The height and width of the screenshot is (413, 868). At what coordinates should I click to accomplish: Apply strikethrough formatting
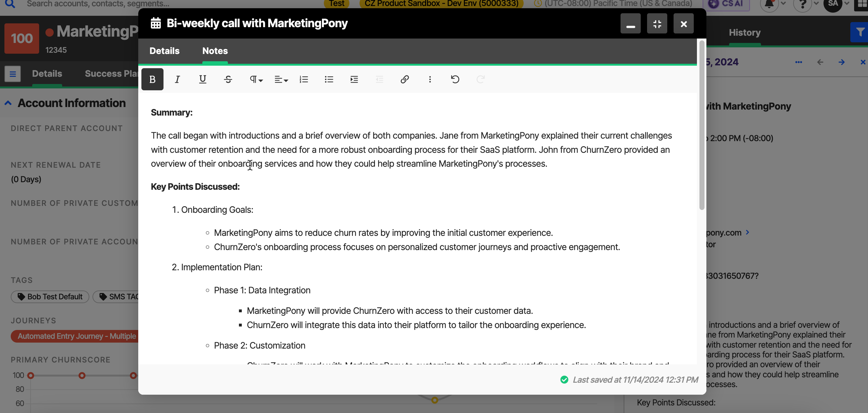(228, 79)
